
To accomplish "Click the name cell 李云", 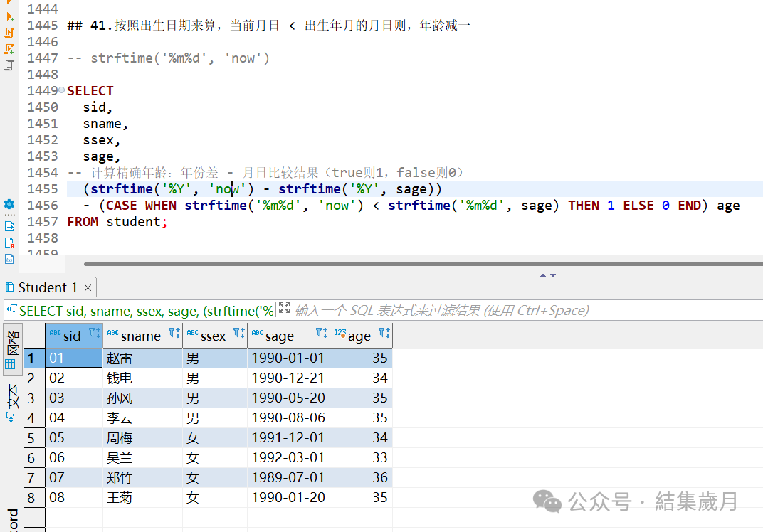I will [x=142, y=418].
